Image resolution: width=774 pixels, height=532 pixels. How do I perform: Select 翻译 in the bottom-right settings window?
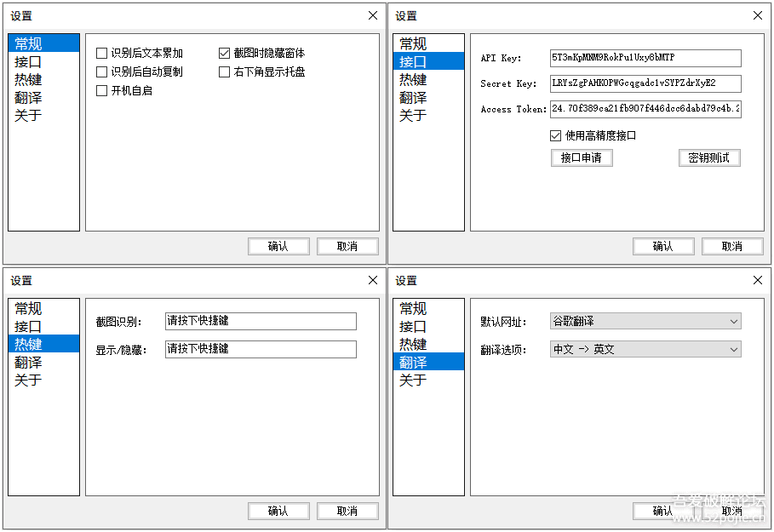click(428, 362)
